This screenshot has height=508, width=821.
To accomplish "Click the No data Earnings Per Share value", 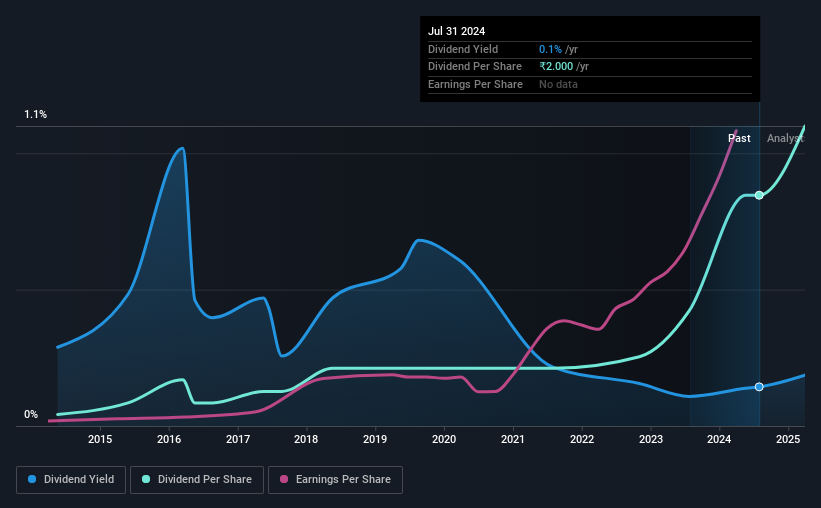I will click(558, 84).
